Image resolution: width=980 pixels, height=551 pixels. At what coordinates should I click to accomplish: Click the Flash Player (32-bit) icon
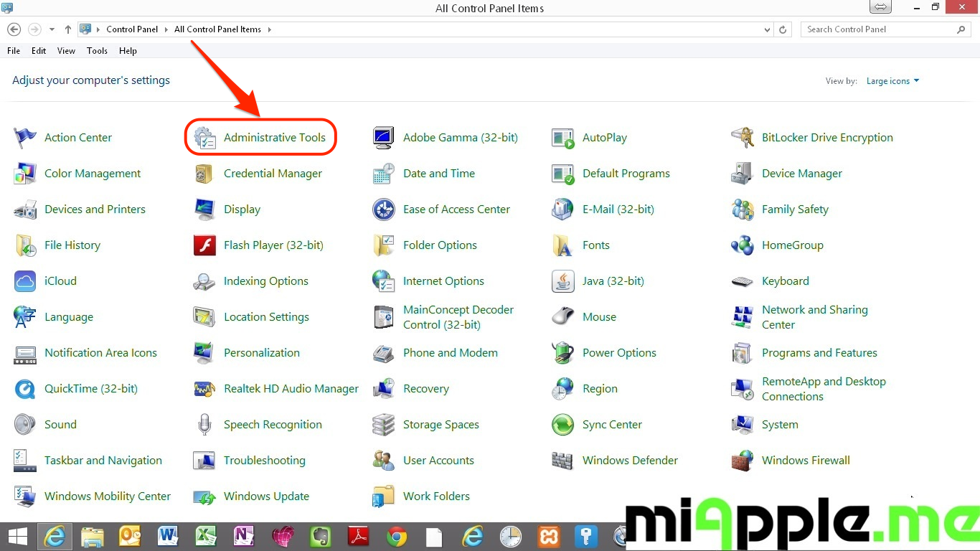(204, 245)
